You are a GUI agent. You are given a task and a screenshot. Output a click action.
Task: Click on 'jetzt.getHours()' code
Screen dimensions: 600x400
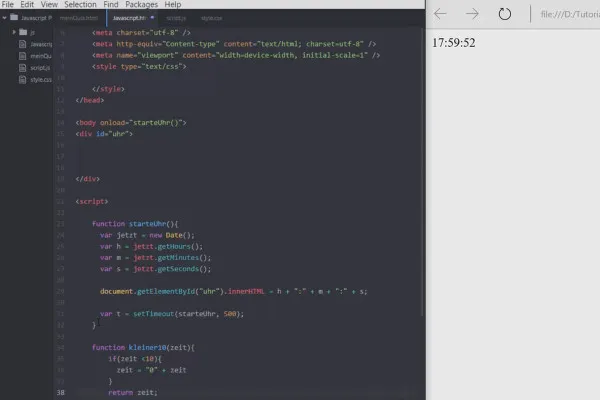click(168, 247)
